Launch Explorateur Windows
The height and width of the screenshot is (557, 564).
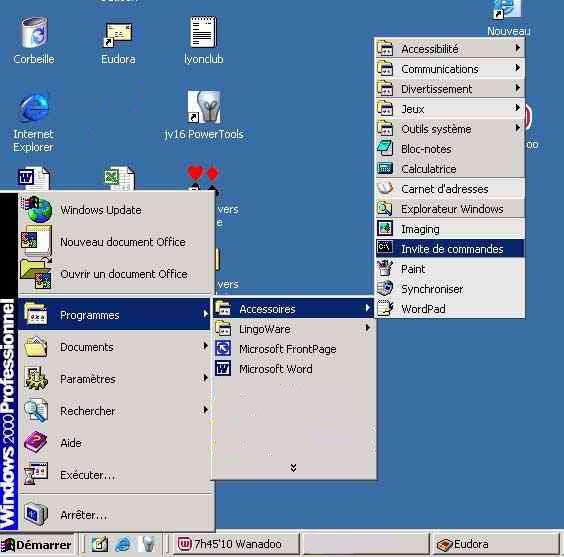(x=450, y=209)
